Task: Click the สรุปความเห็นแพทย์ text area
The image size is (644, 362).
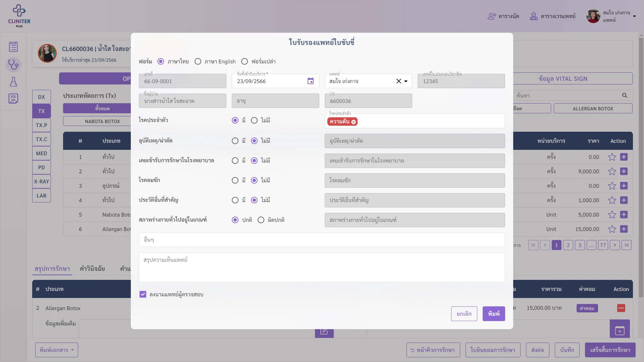Action: tap(322, 267)
